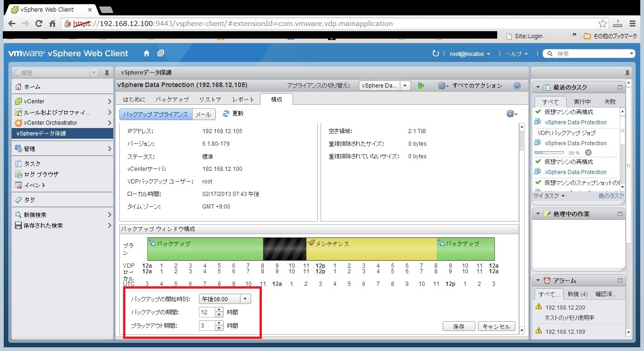644x351 pixels.
Task: Increase the バックアップの期間 stepper value
Action: [x=219, y=310]
